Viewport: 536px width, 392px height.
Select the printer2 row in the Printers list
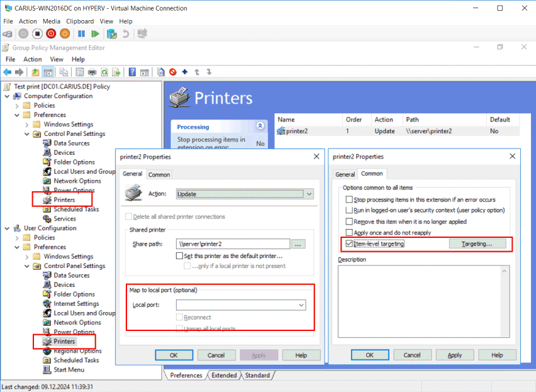point(398,132)
